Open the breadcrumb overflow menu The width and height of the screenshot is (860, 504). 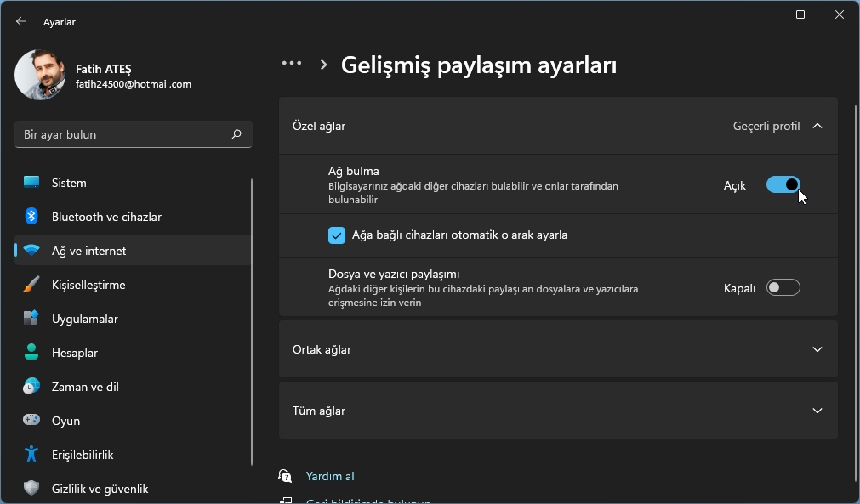pos(292,63)
